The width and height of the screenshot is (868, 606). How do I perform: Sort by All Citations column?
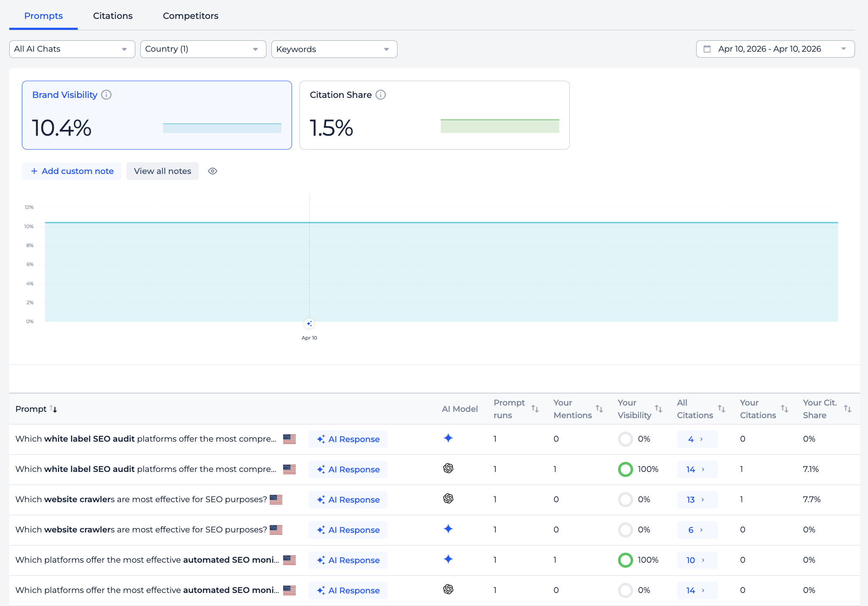click(721, 409)
